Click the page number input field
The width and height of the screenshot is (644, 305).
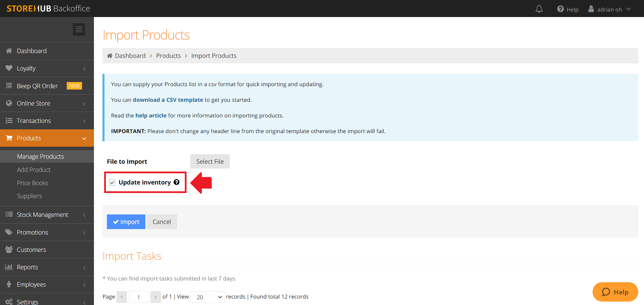tap(139, 297)
